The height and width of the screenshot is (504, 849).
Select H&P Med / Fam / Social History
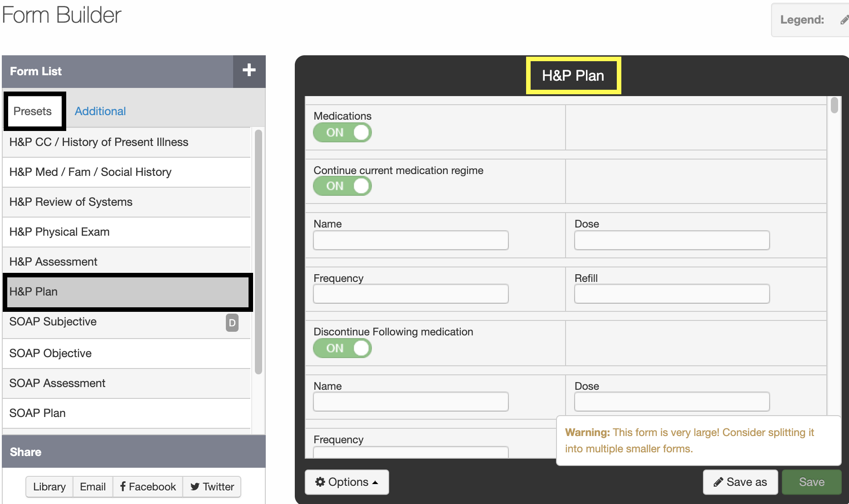127,172
